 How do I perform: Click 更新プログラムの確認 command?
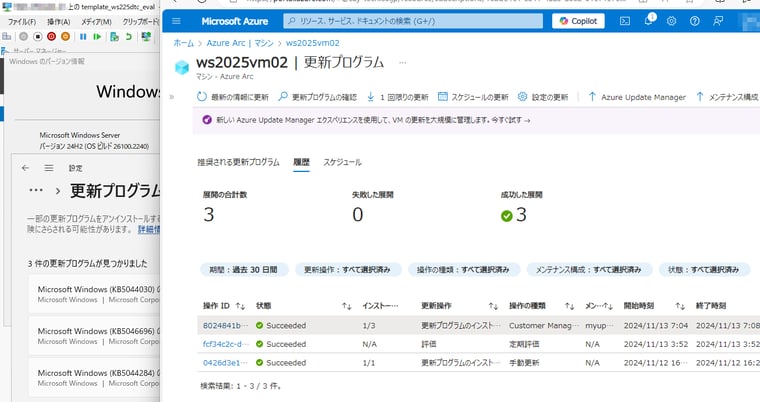click(x=317, y=97)
